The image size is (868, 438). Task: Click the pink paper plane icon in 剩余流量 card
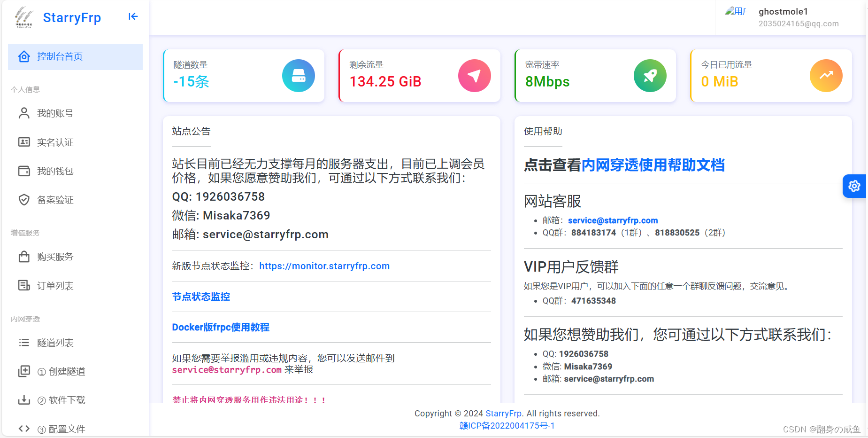coord(475,76)
